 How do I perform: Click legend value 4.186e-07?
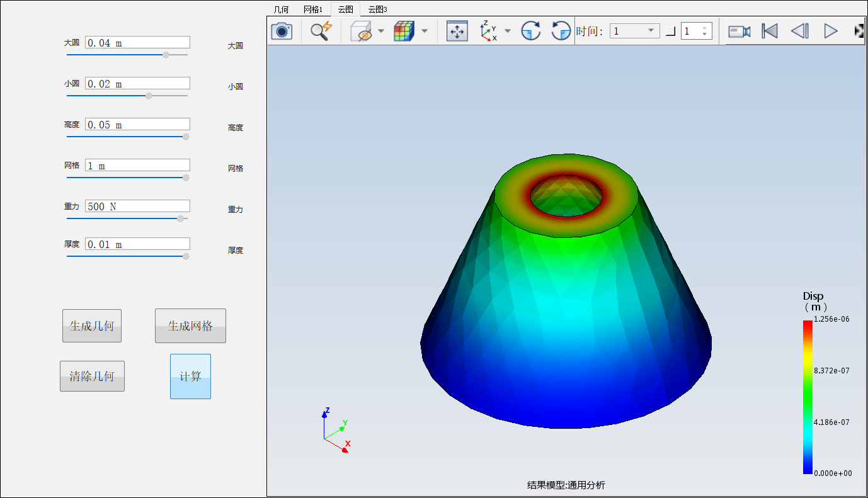tap(831, 422)
